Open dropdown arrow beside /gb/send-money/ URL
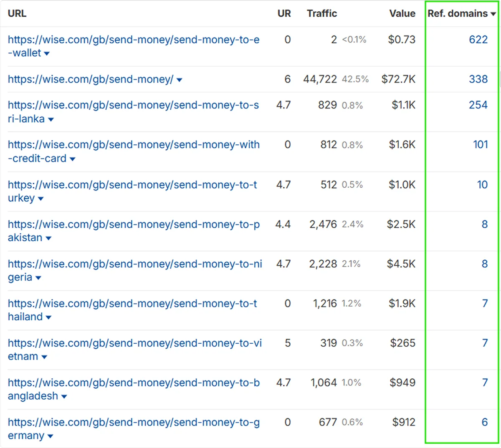The height and width of the screenshot is (448, 501). [x=180, y=80]
